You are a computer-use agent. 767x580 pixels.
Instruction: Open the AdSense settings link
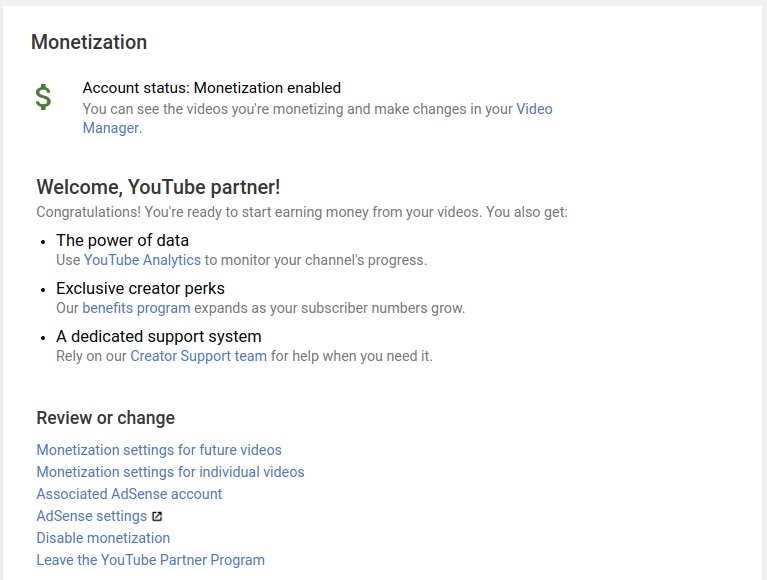pos(91,516)
